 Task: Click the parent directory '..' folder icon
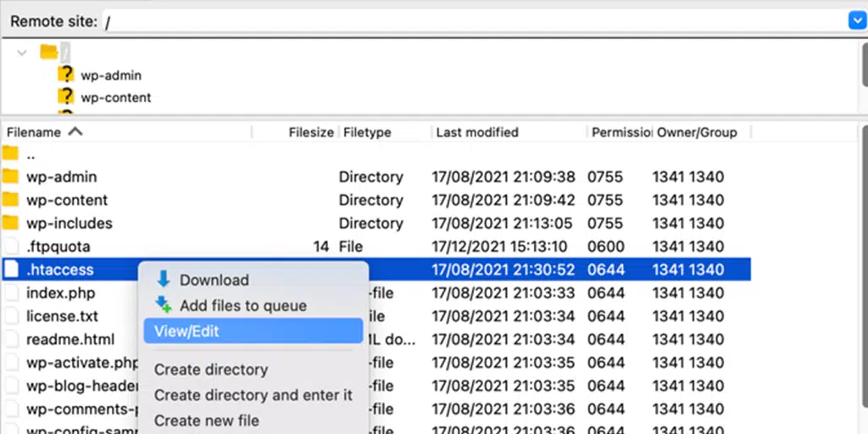pyautogui.click(x=10, y=153)
